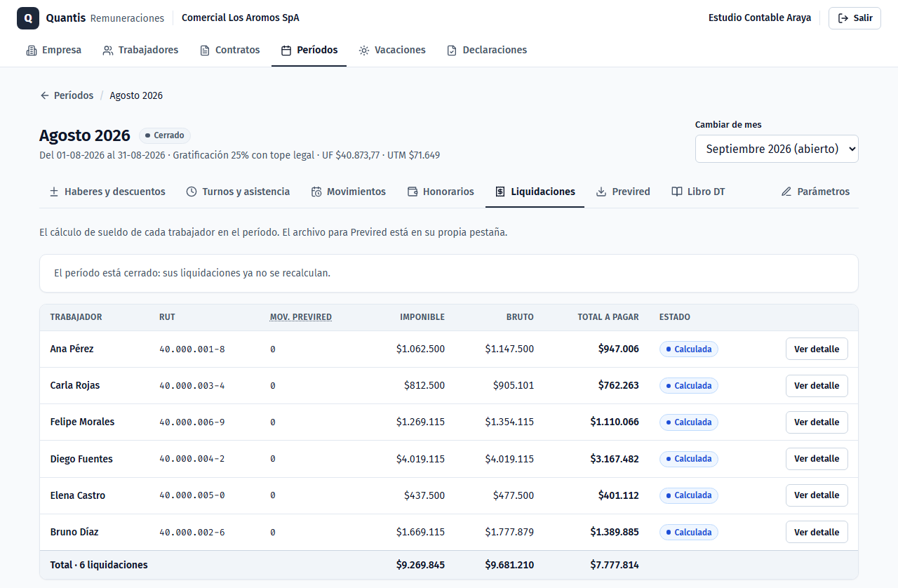Click Estudio Contable Araya in the header
Viewport: 898px width, 588px height.
[760, 18]
